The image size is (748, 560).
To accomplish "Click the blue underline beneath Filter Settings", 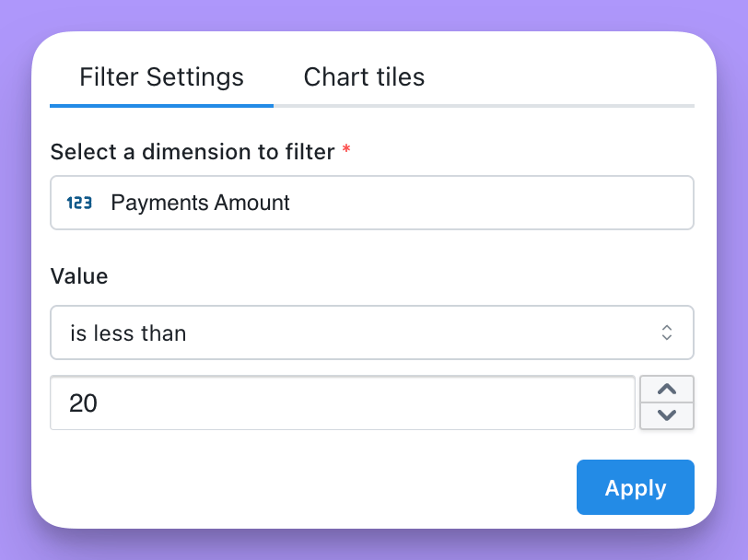I will [162, 106].
